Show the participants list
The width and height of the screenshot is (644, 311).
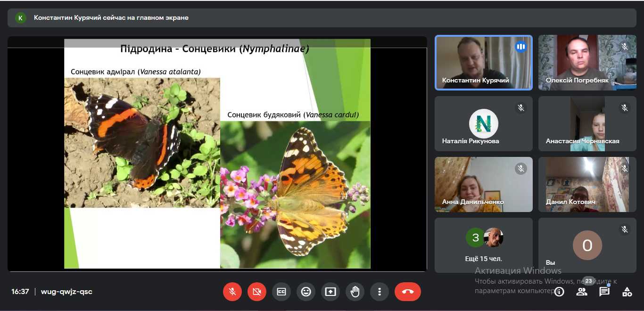(x=582, y=292)
